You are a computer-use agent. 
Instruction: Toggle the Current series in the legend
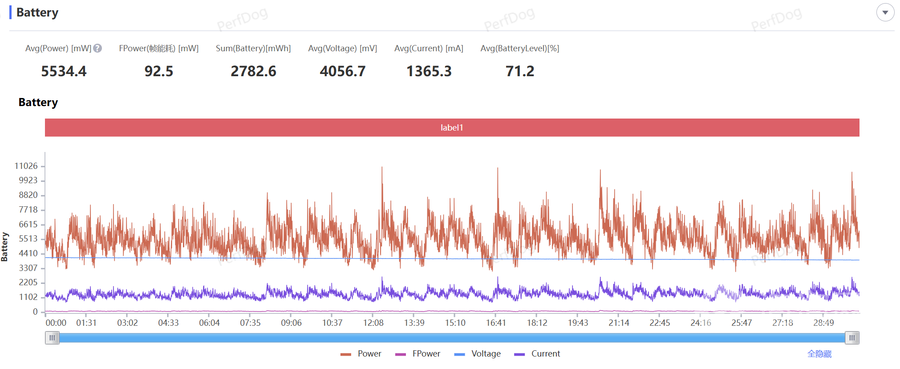pos(538,354)
